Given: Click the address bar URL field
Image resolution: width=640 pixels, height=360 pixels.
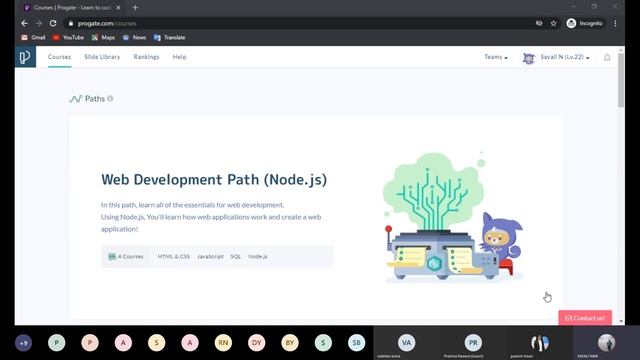Looking at the screenshot, I should coord(300,23).
